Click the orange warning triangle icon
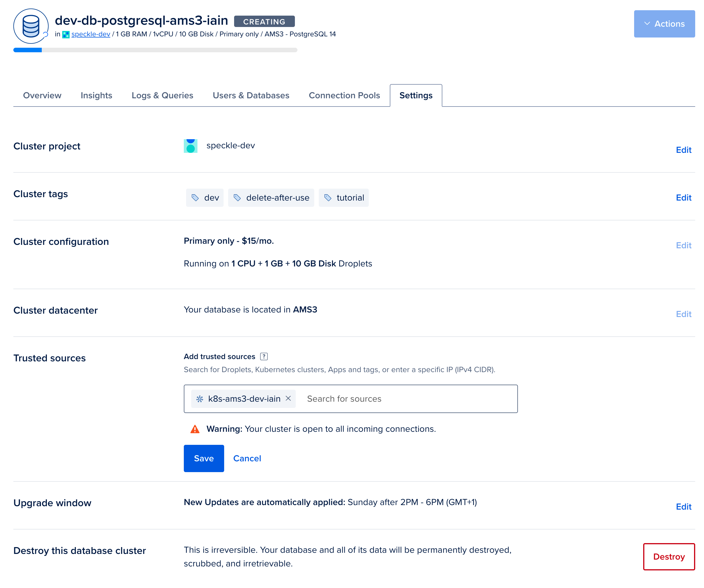The height and width of the screenshot is (588, 704). [x=195, y=429]
